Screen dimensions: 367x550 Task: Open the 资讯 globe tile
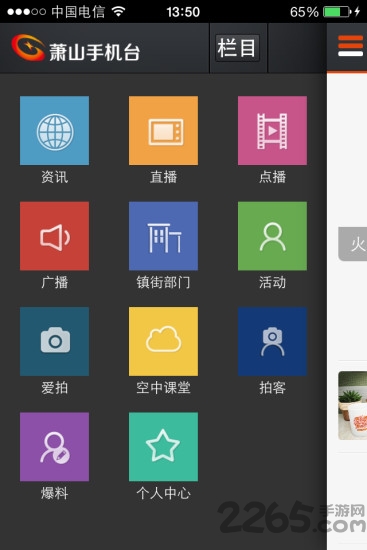54,130
